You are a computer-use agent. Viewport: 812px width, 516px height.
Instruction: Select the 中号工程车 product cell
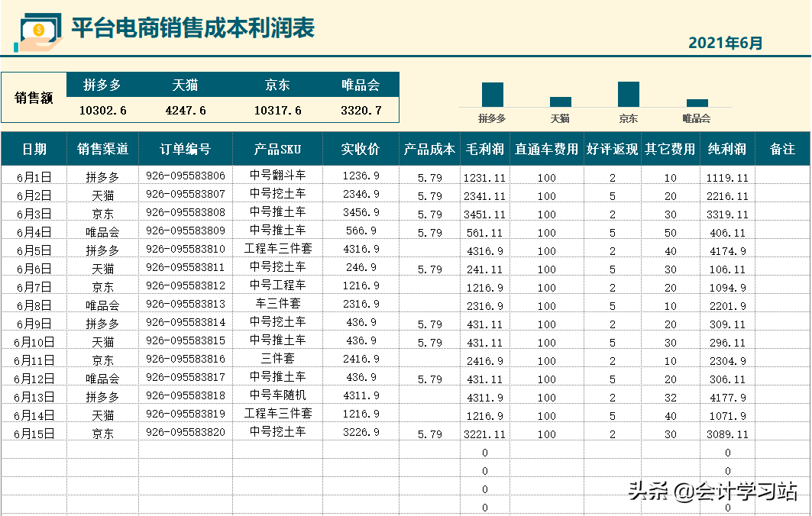tap(277, 285)
